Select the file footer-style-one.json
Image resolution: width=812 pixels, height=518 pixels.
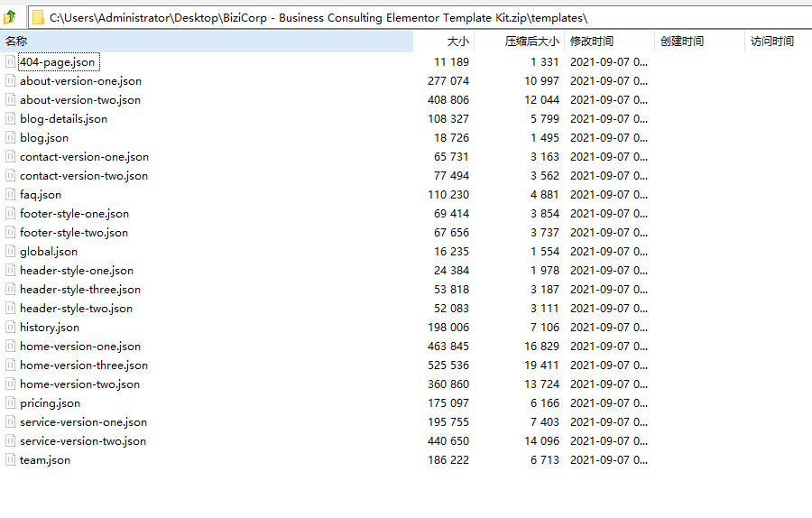coord(75,214)
